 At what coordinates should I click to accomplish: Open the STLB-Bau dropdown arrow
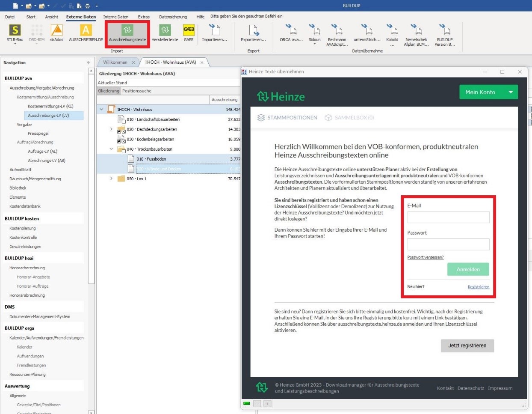15,44
